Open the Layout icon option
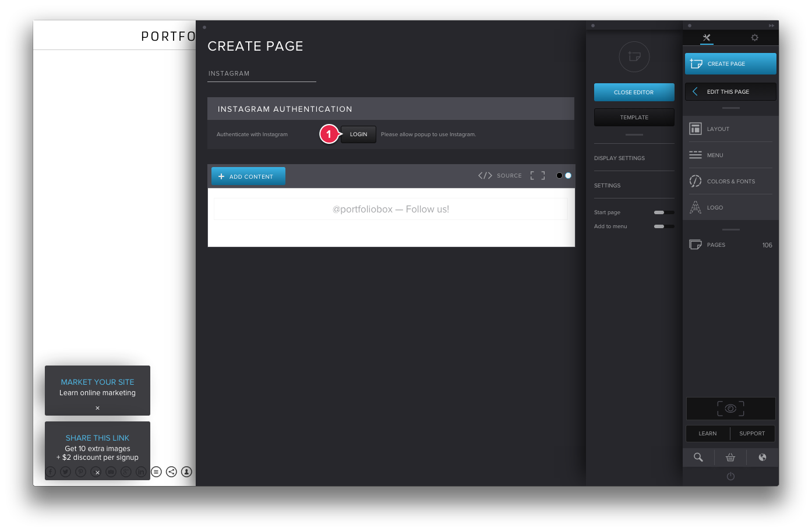Screen dimensions: 812x532 (696, 129)
